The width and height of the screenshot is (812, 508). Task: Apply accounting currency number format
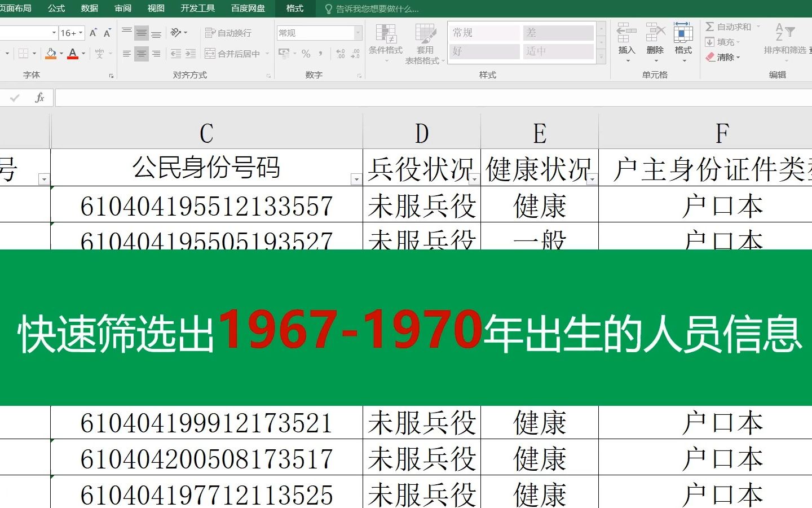coord(284,54)
